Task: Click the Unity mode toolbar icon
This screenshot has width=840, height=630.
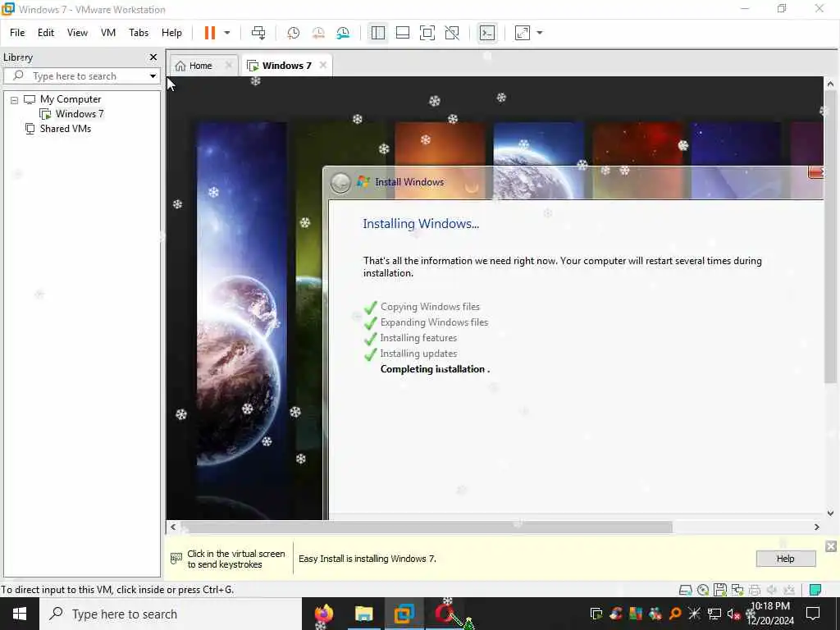Action: [452, 33]
